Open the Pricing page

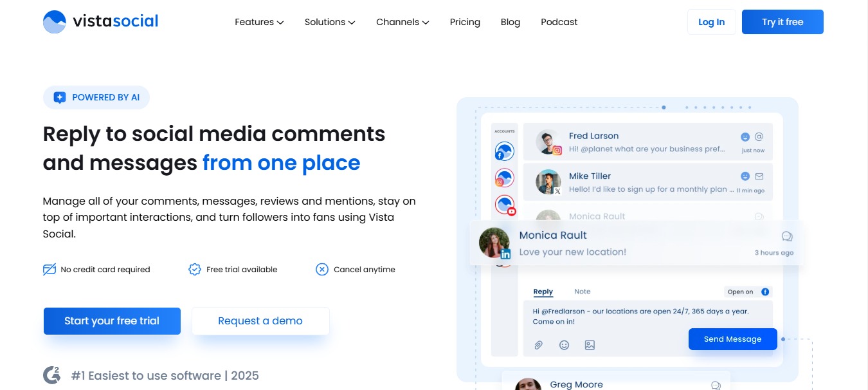465,22
